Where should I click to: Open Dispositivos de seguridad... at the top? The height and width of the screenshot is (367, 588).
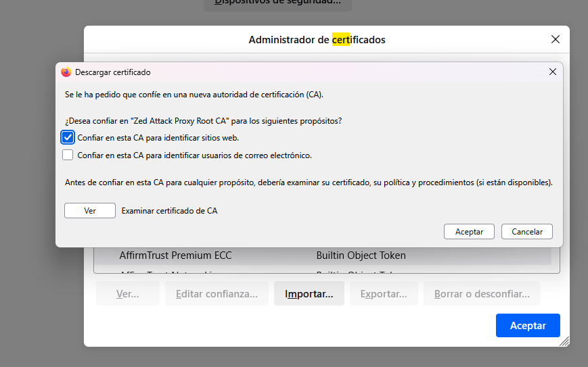click(x=278, y=3)
